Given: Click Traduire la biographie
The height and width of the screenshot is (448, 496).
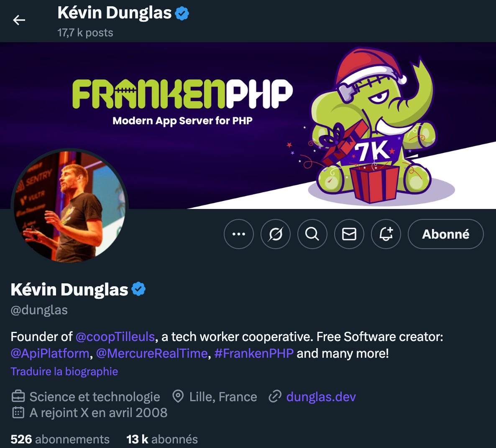Looking at the screenshot, I should click(x=64, y=372).
